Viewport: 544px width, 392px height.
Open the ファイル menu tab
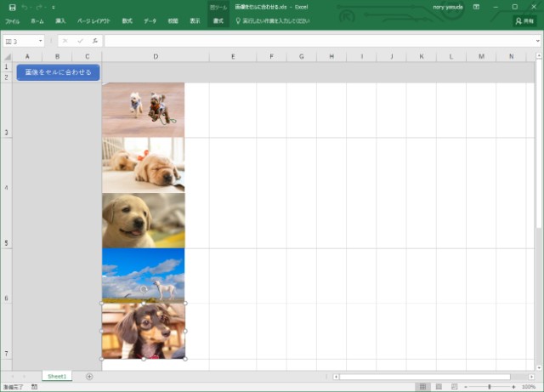[x=12, y=20]
